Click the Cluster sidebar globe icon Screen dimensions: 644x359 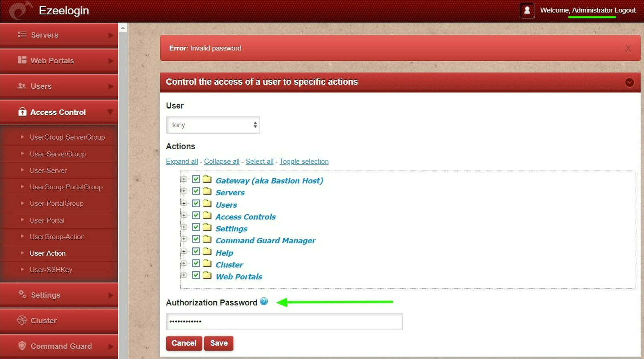click(22, 321)
